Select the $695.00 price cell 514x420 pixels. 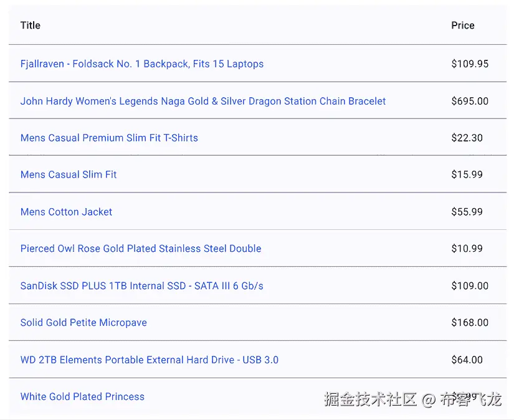pos(470,101)
